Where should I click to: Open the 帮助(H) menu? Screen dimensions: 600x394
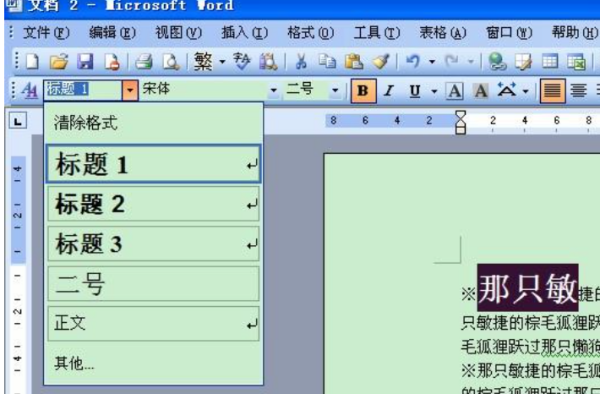(x=575, y=33)
